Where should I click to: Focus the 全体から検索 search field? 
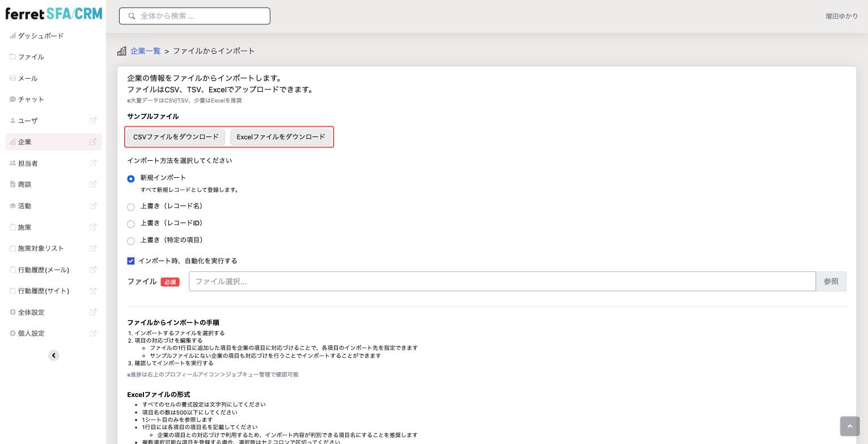[194, 16]
